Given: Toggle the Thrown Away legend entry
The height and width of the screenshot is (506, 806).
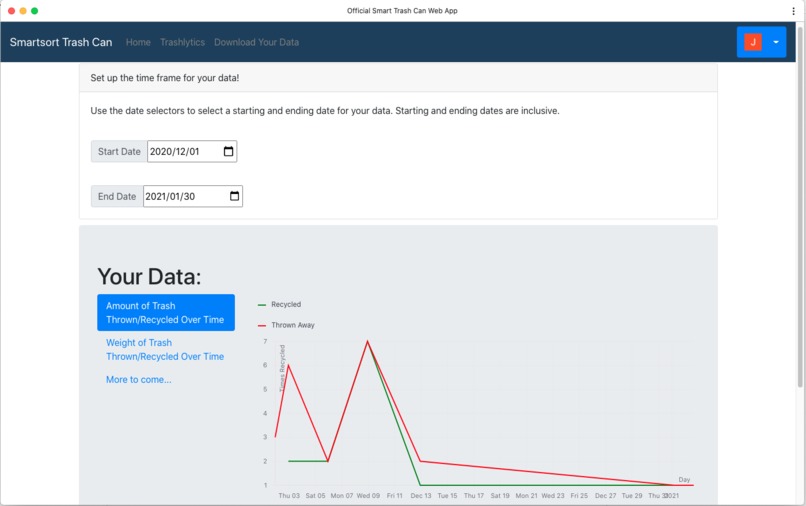Looking at the screenshot, I should (286, 325).
